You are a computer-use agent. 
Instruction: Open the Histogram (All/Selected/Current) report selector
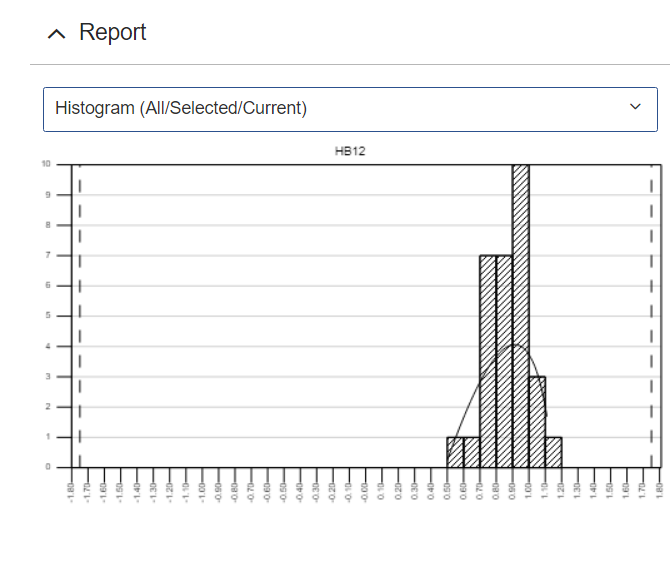click(336, 108)
